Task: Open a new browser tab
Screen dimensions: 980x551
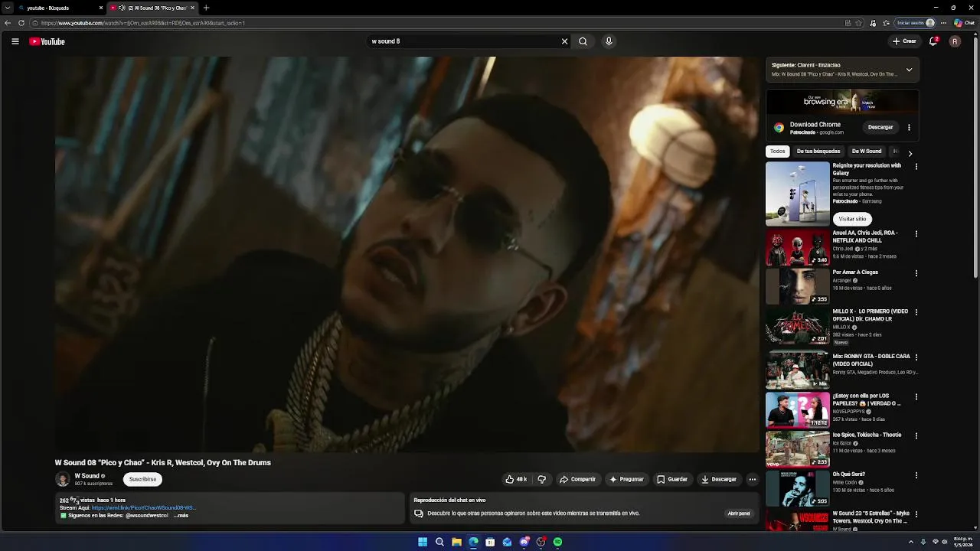Action: click(206, 8)
